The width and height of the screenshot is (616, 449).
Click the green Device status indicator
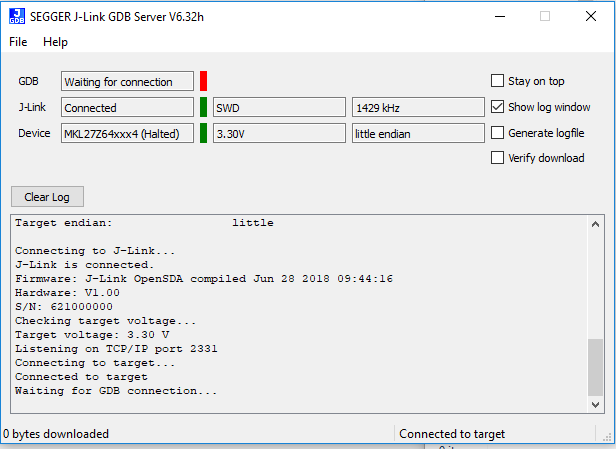click(x=204, y=133)
